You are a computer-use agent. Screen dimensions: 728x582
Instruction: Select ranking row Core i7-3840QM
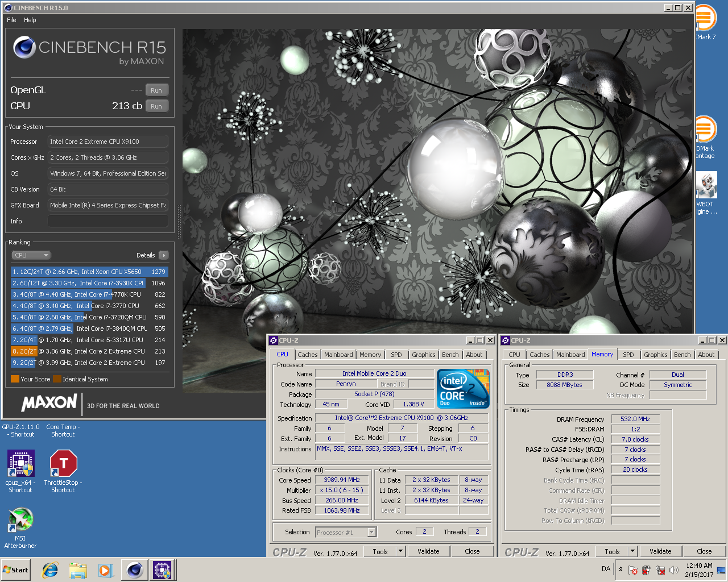pos(89,329)
